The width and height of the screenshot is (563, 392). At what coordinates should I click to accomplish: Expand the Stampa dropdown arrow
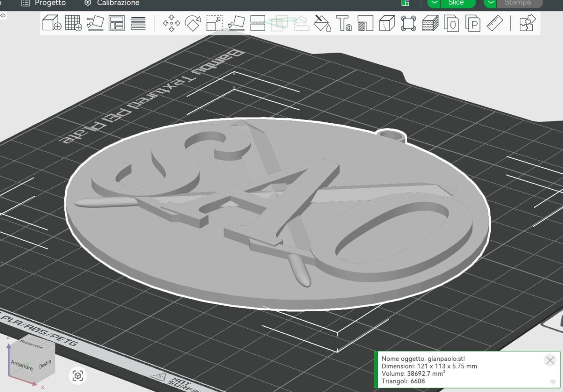pos(490,3)
